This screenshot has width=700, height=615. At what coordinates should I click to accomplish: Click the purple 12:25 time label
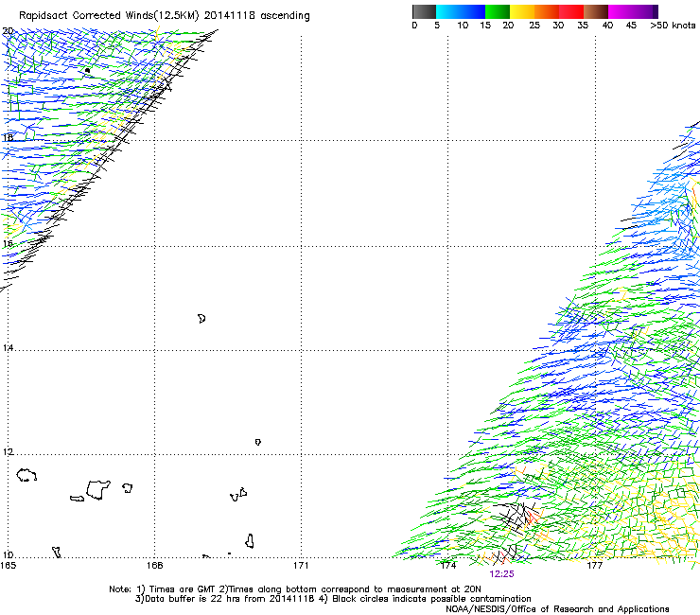pos(501,574)
